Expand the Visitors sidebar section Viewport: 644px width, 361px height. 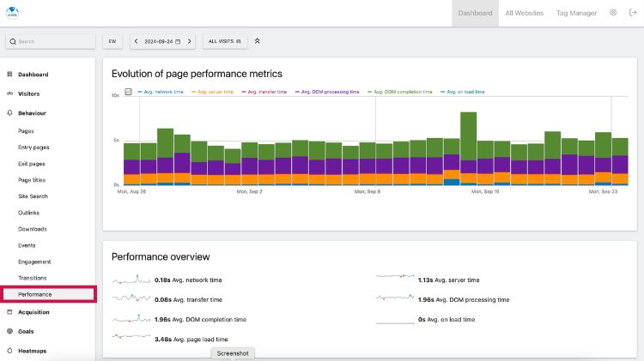pos(28,93)
